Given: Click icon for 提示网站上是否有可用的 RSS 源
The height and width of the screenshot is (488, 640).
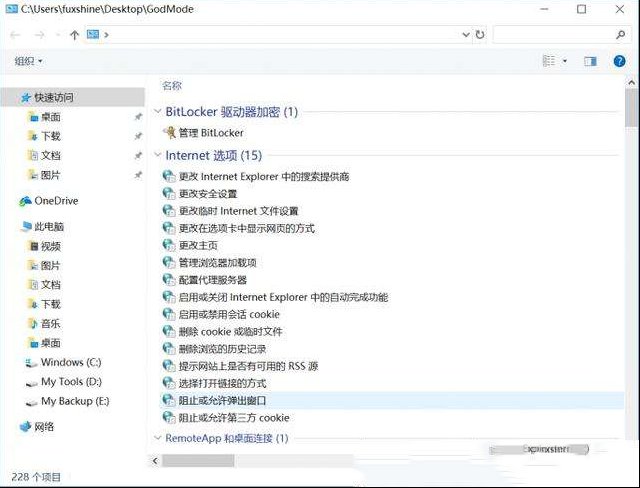Looking at the screenshot, I should (x=169, y=366).
